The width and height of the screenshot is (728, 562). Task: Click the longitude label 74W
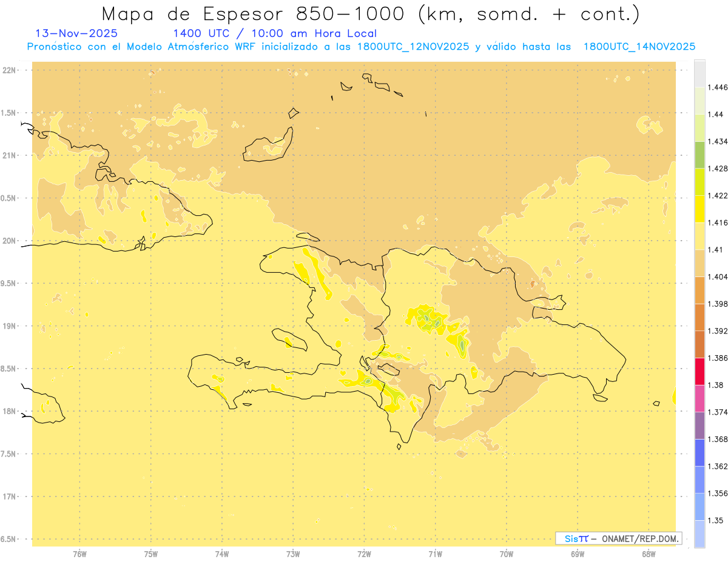(222, 554)
